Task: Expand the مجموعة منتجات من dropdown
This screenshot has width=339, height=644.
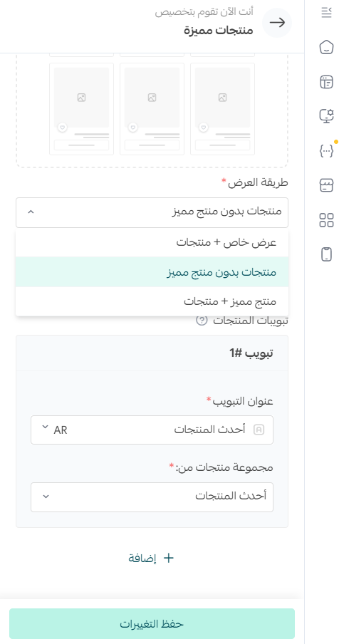Action: click(x=152, y=497)
